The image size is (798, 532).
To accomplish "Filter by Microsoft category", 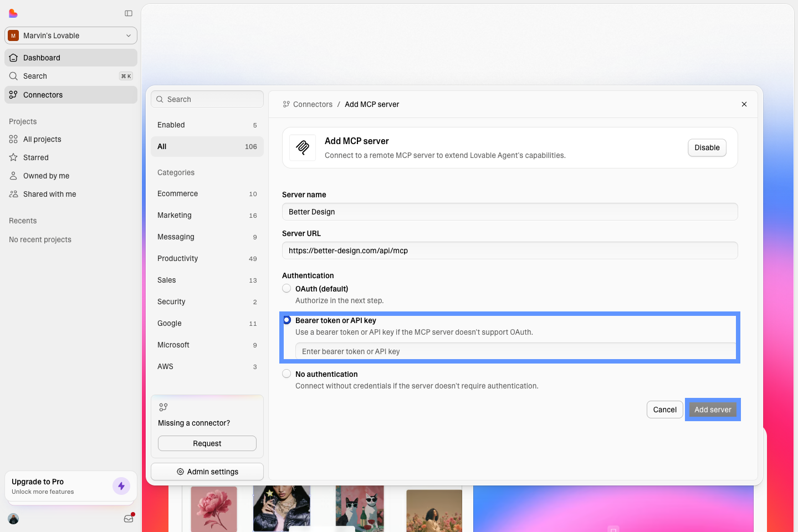I will [207, 345].
